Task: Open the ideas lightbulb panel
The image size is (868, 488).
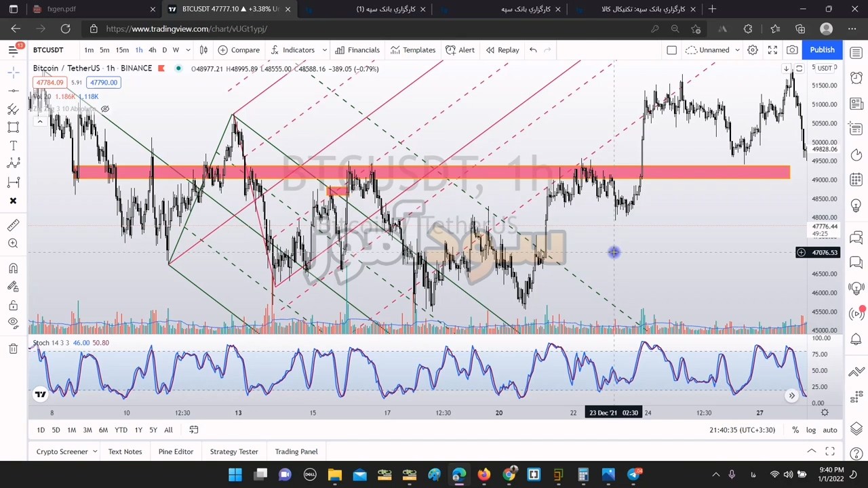Action: pos(856,205)
